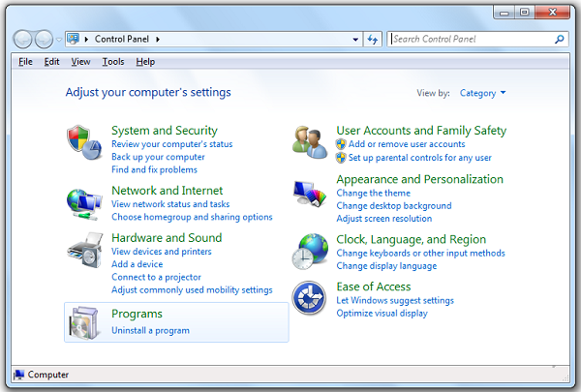This screenshot has height=392, width=581.
Task: Click the shield icon beside Add or remove user accounts
Action: pos(341,144)
